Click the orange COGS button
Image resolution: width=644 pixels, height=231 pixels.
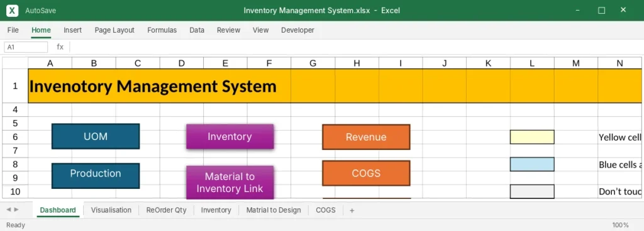(x=366, y=173)
